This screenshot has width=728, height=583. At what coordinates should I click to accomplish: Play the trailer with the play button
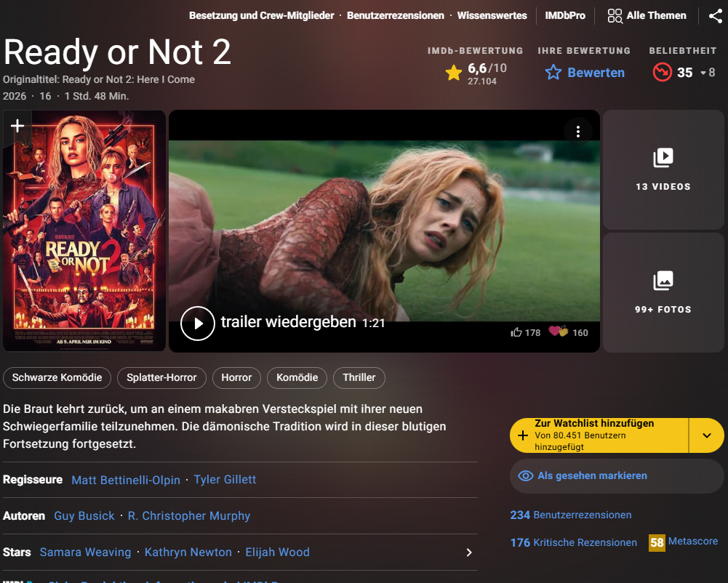[198, 323]
